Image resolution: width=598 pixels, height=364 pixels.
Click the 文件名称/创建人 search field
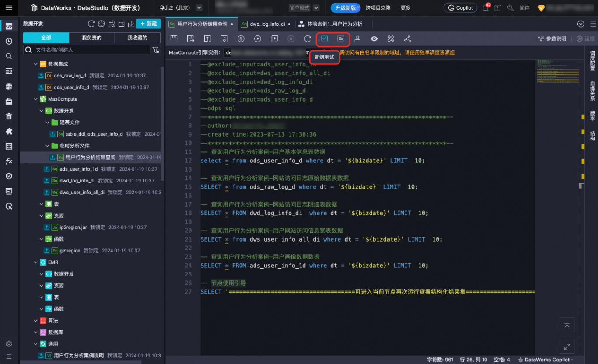(x=87, y=50)
